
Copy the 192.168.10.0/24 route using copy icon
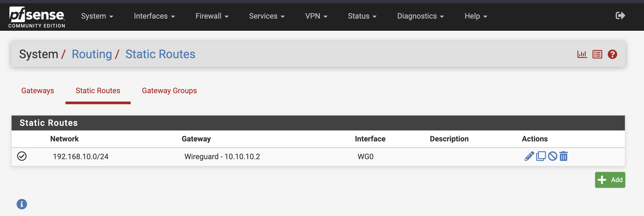(x=541, y=156)
